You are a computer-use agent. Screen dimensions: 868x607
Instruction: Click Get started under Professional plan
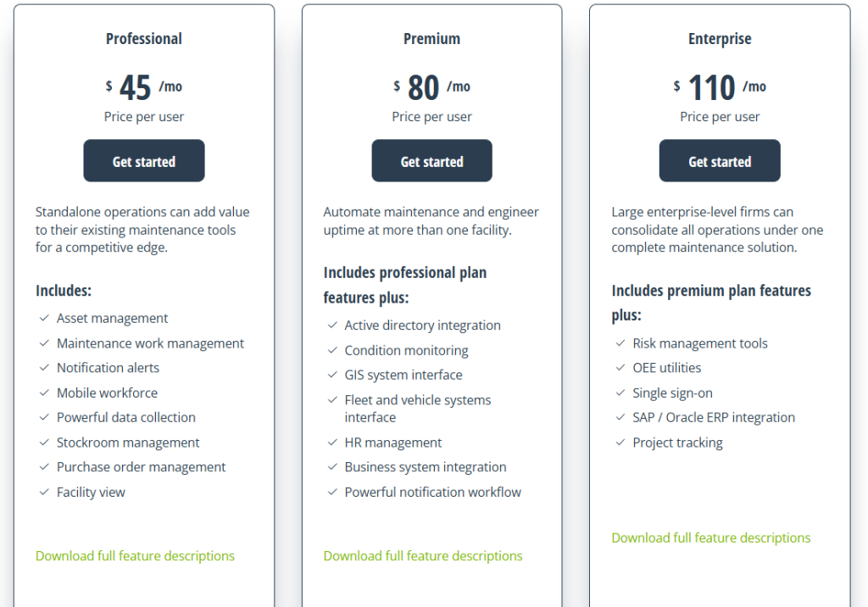[x=144, y=161]
